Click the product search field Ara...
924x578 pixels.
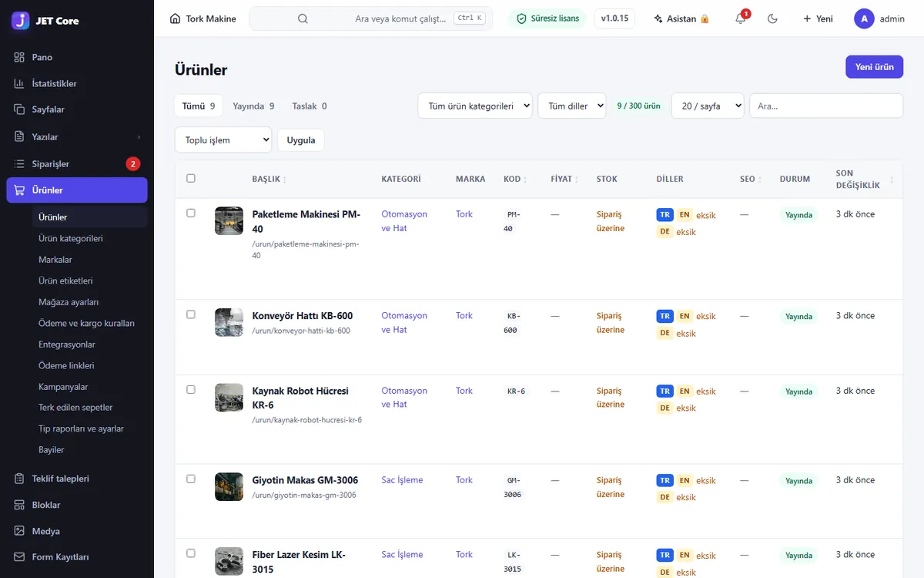point(826,106)
